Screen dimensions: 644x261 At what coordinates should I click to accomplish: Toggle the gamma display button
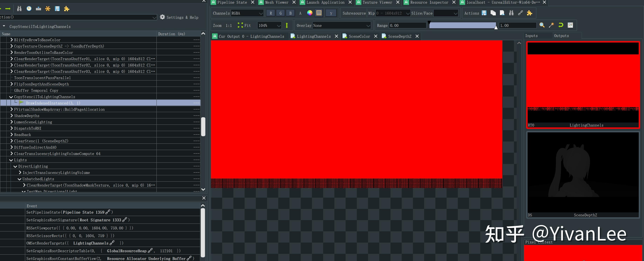point(331,13)
